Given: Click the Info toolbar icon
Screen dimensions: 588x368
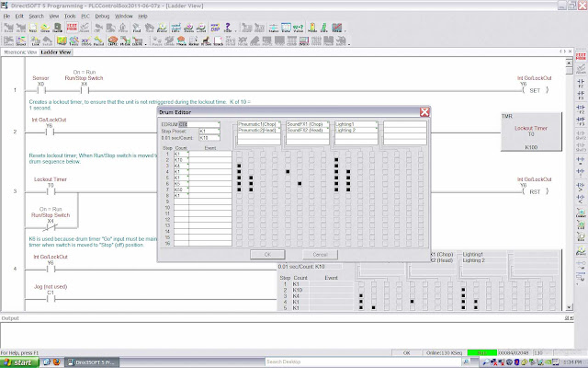Looking at the screenshot, I should point(324,28).
